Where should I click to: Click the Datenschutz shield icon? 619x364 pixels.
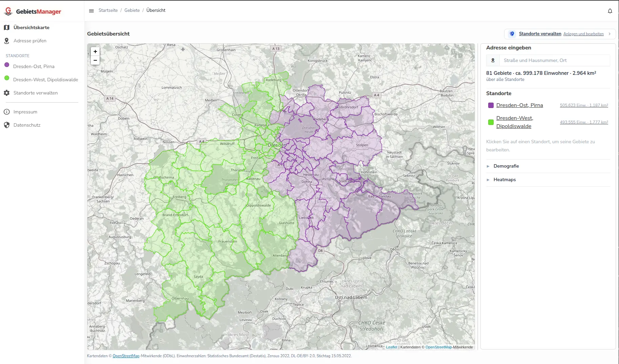pos(6,125)
